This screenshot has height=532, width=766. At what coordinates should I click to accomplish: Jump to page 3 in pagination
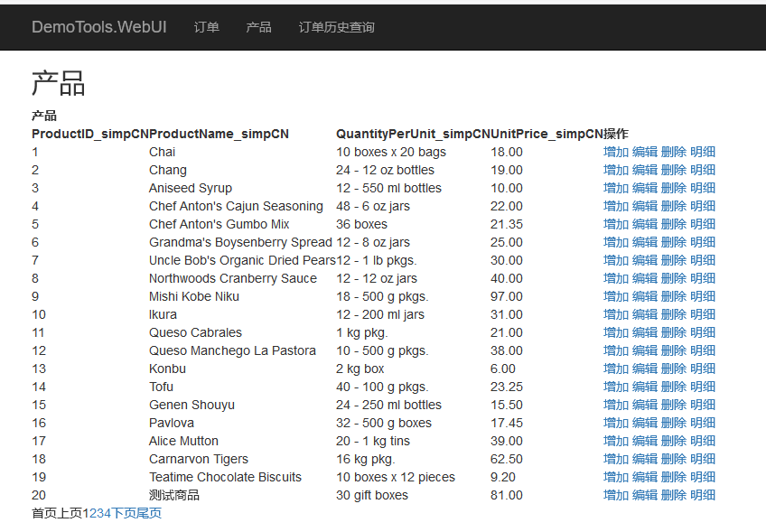(x=99, y=513)
